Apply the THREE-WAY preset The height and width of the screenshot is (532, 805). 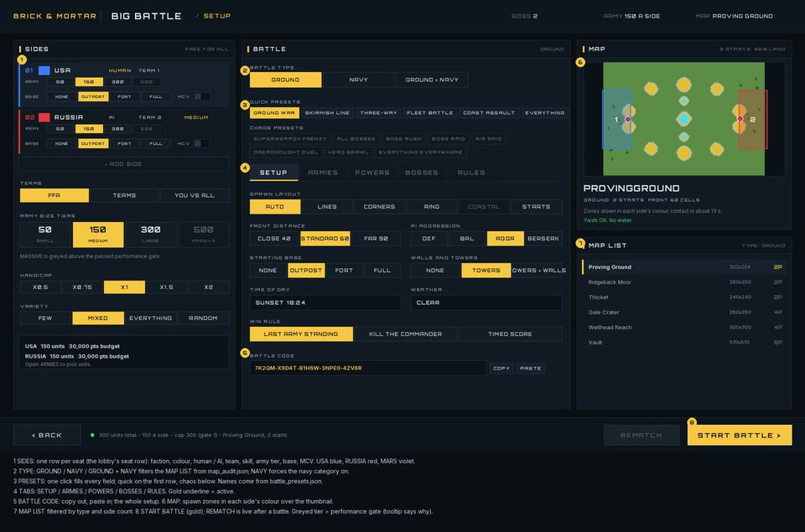click(x=378, y=113)
